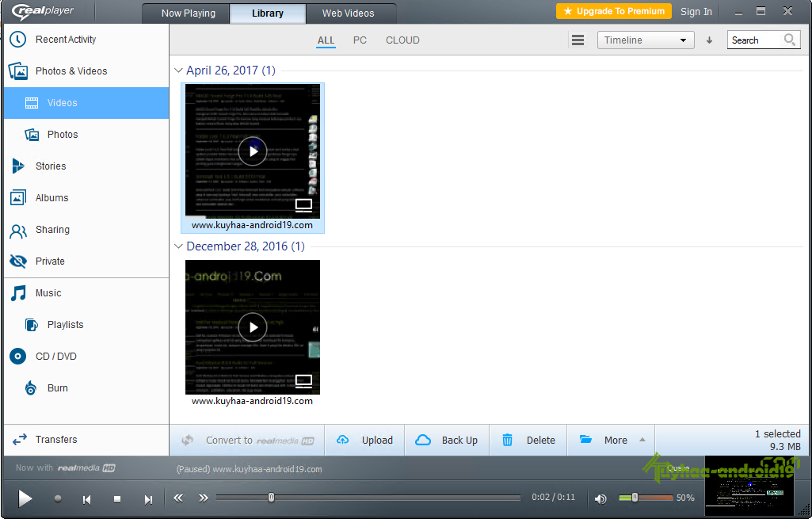812x519 pixels.
Task: Open Stories in sidebar
Action: click(x=86, y=166)
